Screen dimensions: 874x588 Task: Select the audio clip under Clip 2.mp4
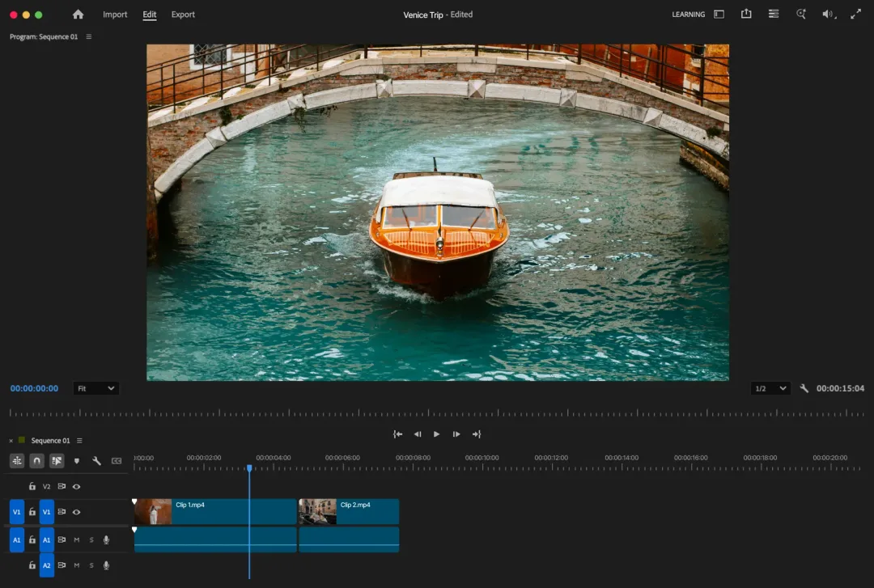click(x=349, y=540)
